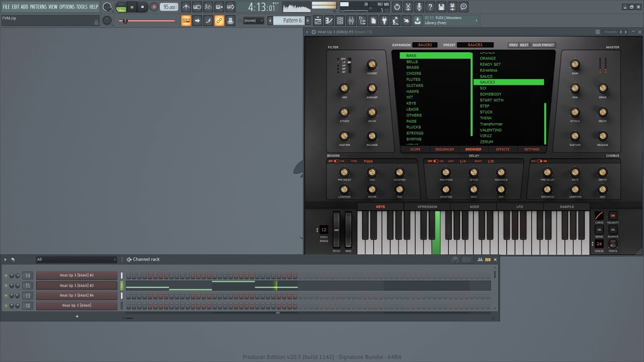Click the Heat Up 3 plugin gear icon
Image resolution: width=644 pixels, height=362 pixels.
click(313, 32)
